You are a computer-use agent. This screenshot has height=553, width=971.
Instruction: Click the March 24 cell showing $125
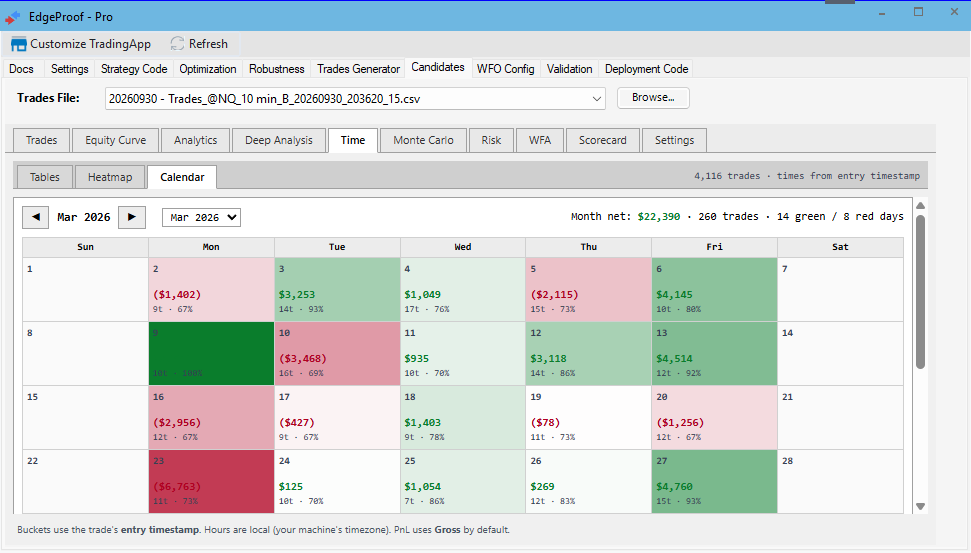(x=337, y=481)
